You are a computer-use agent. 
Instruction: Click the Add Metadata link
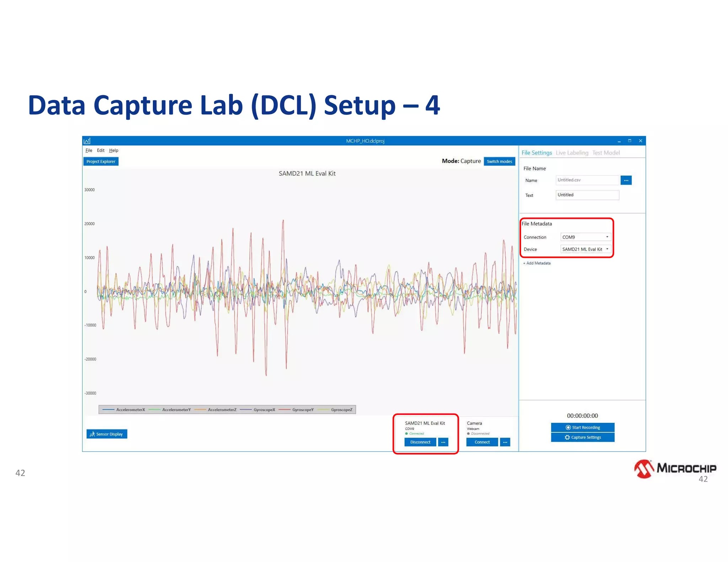click(x=537, y=263)
